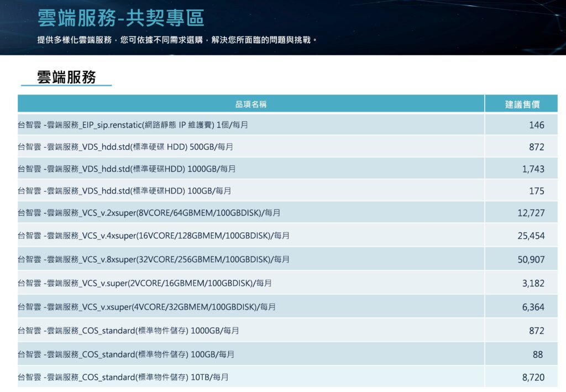This screenshot has height=392, width=566.
Task: Click the 雲端服務-共契專區 page title
Action: point(120,18)
